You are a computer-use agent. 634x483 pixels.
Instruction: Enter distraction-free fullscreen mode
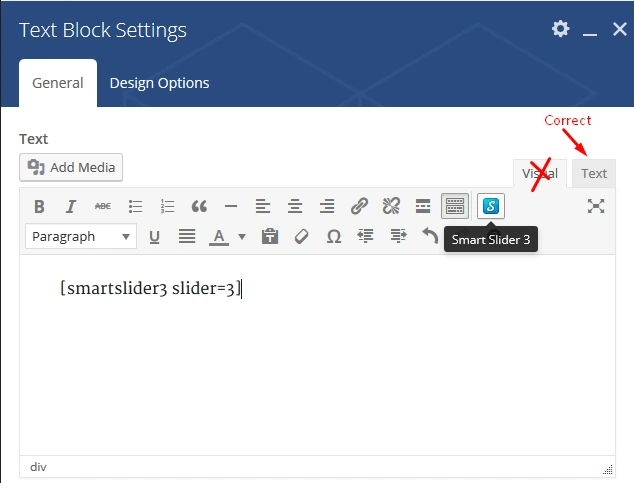coord(596,206)
